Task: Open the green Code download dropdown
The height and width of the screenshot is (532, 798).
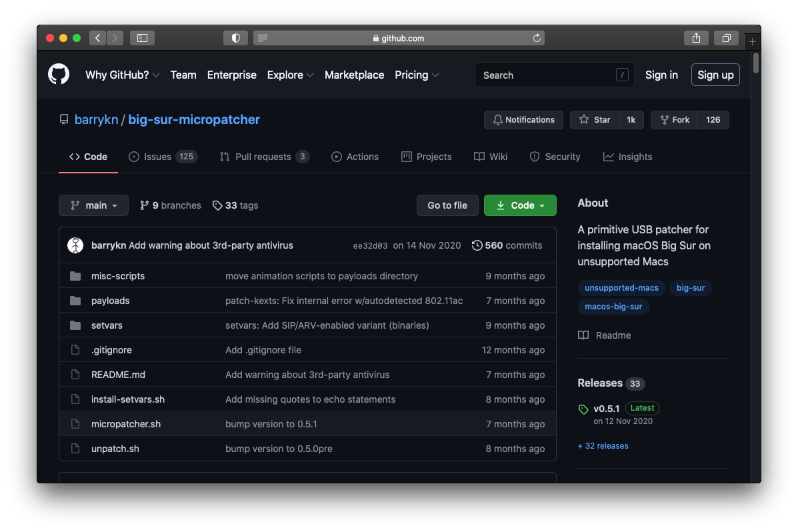Action: pyautogui.click(x=520, y=205)
